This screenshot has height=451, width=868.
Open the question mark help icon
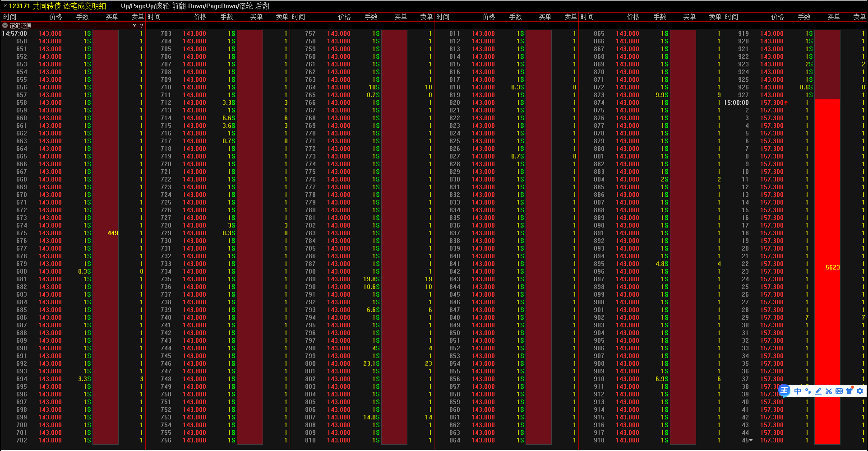[x=142, y=26]
